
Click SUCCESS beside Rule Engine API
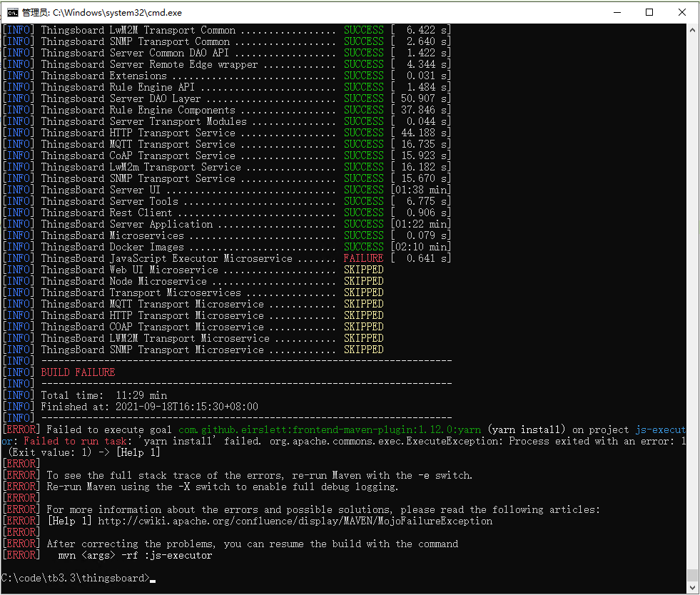[363, 87]
